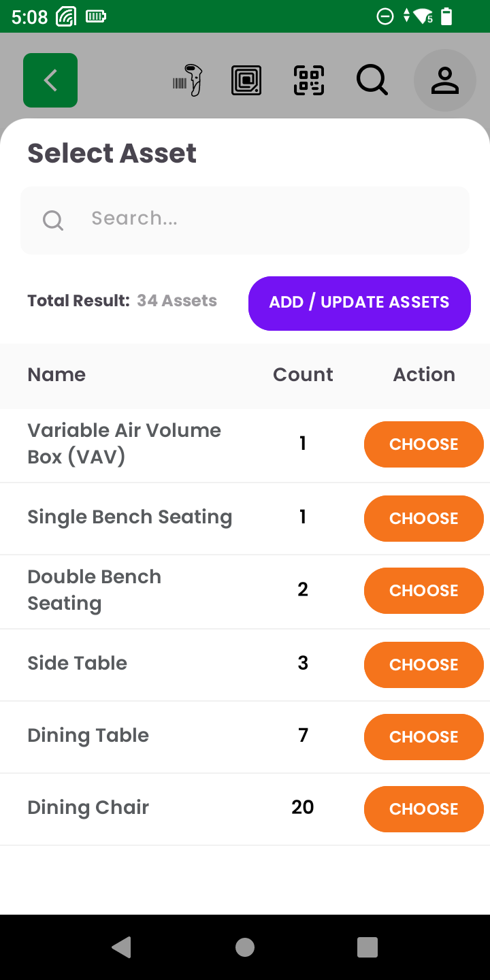This screenshot has height=980, width=490.
Task: Open the user profile icon
Action: [445, 80]
